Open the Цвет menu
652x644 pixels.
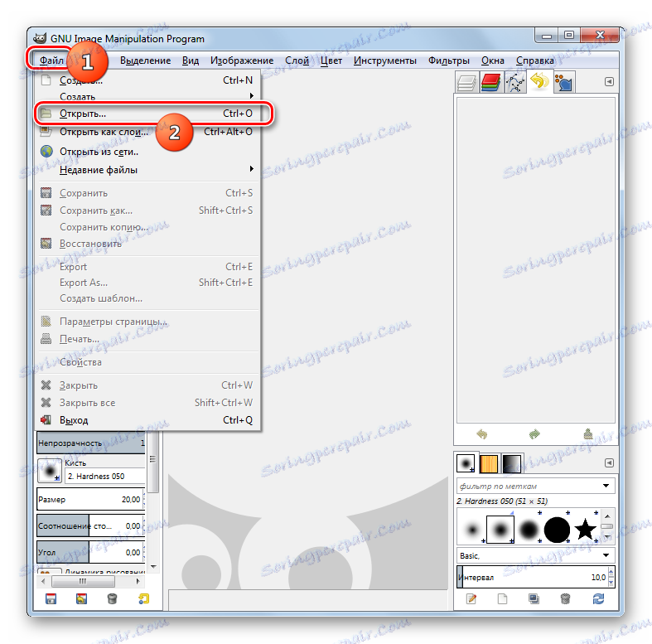(x=331, y=61)
